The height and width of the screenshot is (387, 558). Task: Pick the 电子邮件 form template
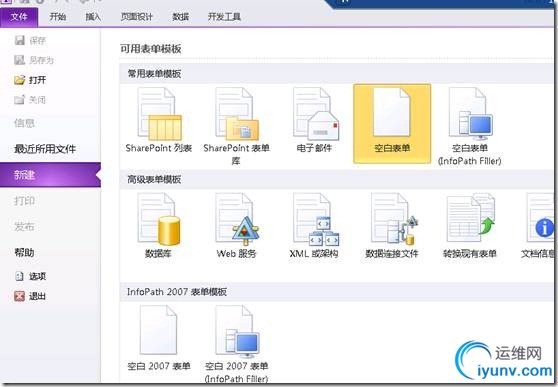(315, 120)
